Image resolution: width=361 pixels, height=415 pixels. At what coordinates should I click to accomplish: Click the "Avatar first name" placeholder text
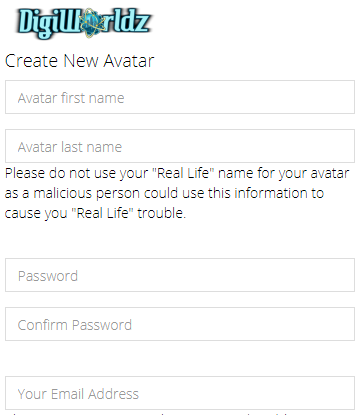click(71, 98)
